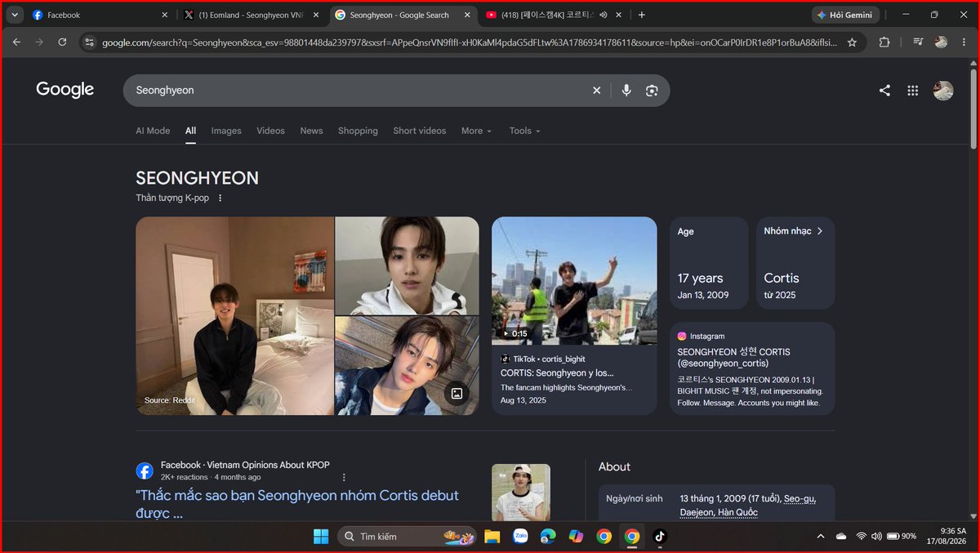980x553 pixels.
Task: Go to Google homepage via logo
Action: (65, 90)
